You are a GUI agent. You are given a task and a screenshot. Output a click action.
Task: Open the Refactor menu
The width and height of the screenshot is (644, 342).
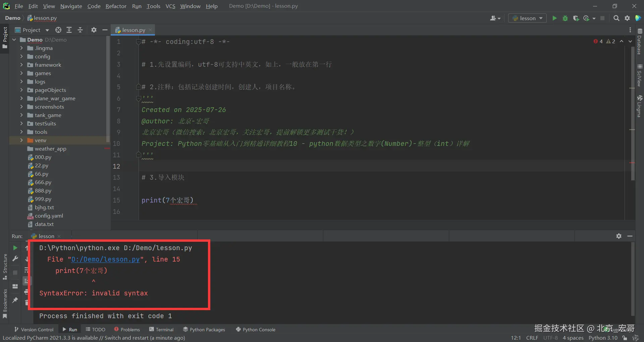pyautogui.click(x=116, y=6)
